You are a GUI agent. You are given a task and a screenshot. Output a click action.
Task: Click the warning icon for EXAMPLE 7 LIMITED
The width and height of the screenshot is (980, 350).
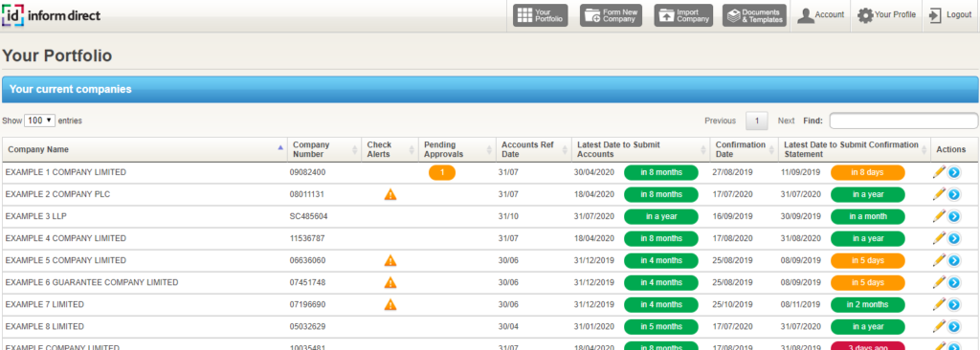pyautogui.click(x=390, y=304)
